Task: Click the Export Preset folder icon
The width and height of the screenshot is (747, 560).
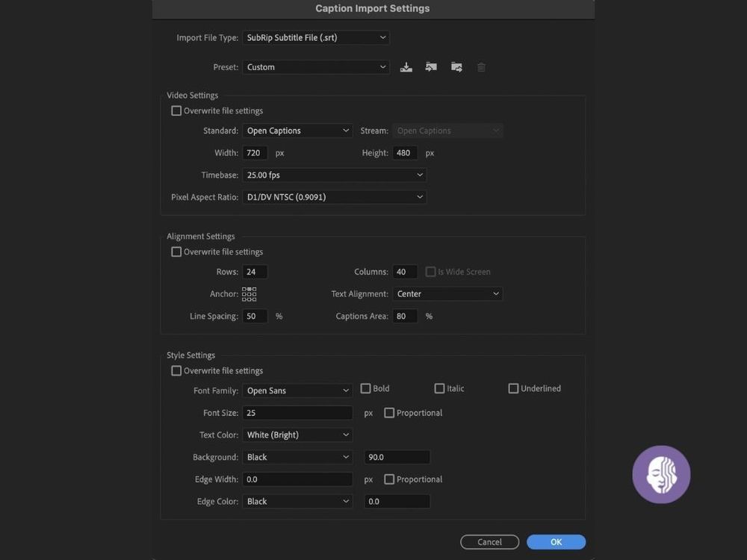Action: tap(456, 67)
